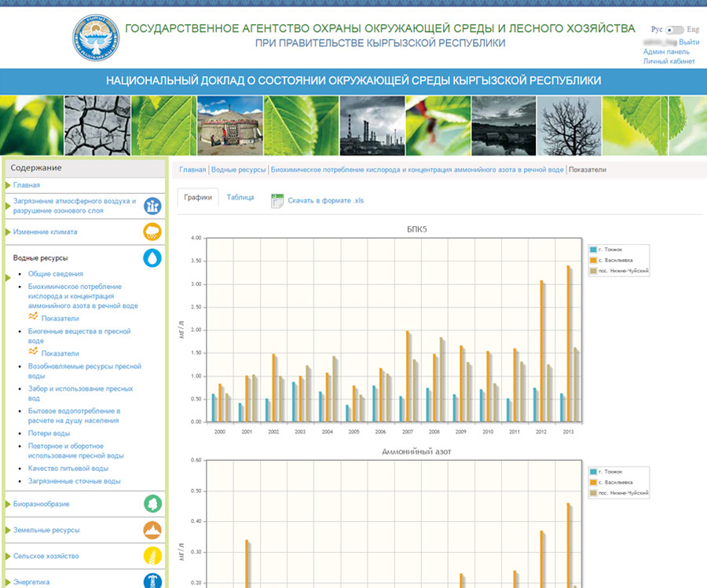Open Энергетика sidebar section

pyautogui.click(x=31, y=583)
